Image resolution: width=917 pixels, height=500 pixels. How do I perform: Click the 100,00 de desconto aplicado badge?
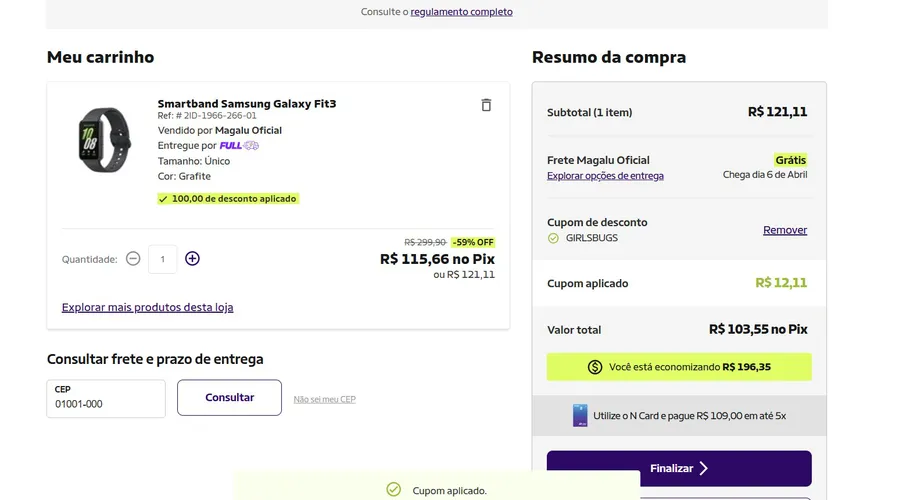[x=228, y=199]
